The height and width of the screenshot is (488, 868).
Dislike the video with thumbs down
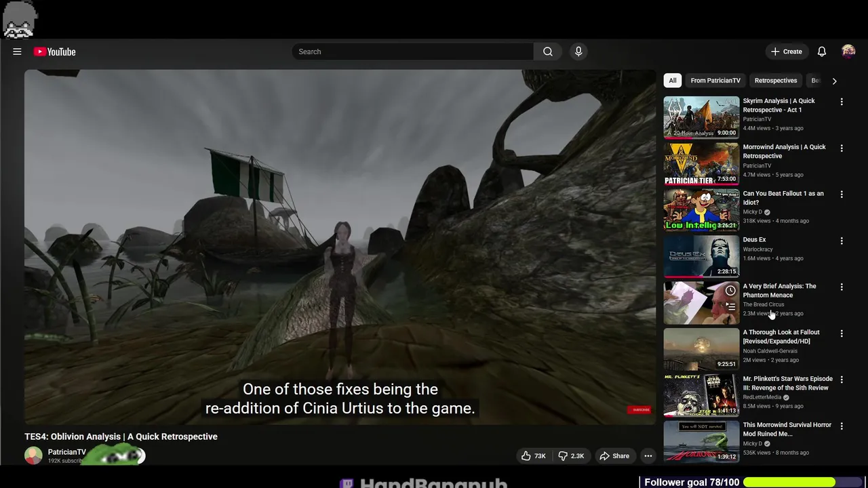(571, 456)
